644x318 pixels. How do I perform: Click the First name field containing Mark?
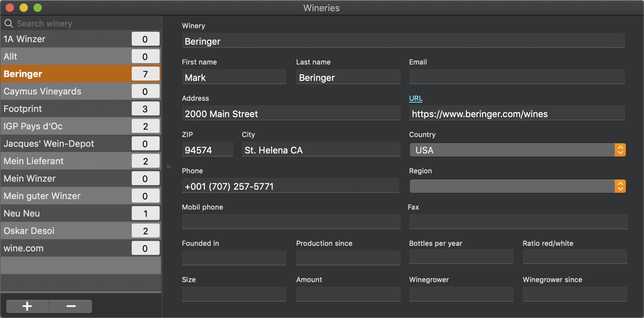[x=234, y=77]
